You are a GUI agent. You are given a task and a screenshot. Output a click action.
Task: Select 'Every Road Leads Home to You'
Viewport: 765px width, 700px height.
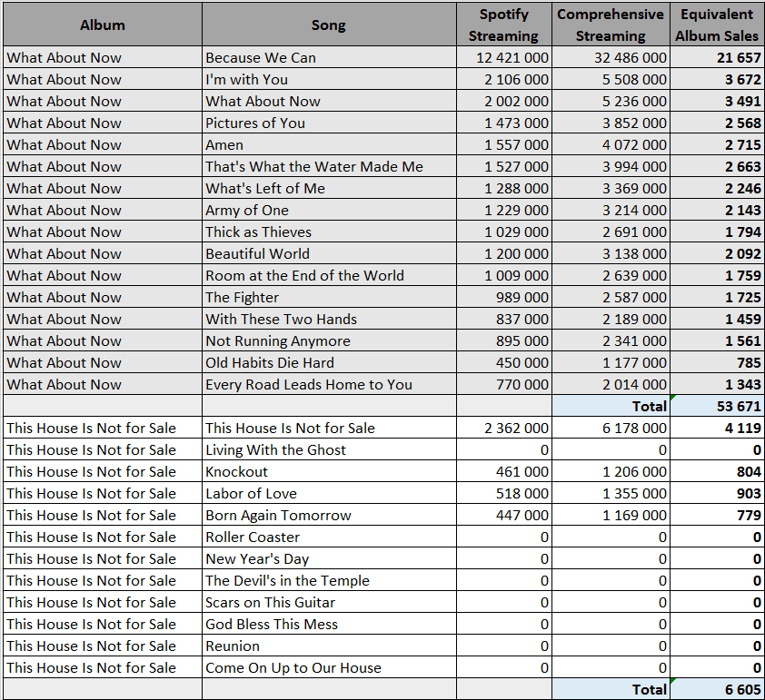[329, 384]
